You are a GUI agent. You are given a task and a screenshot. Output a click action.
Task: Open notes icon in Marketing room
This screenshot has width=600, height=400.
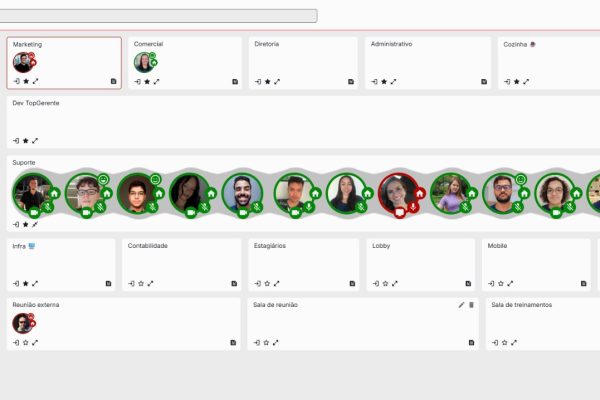pos(114,81)
